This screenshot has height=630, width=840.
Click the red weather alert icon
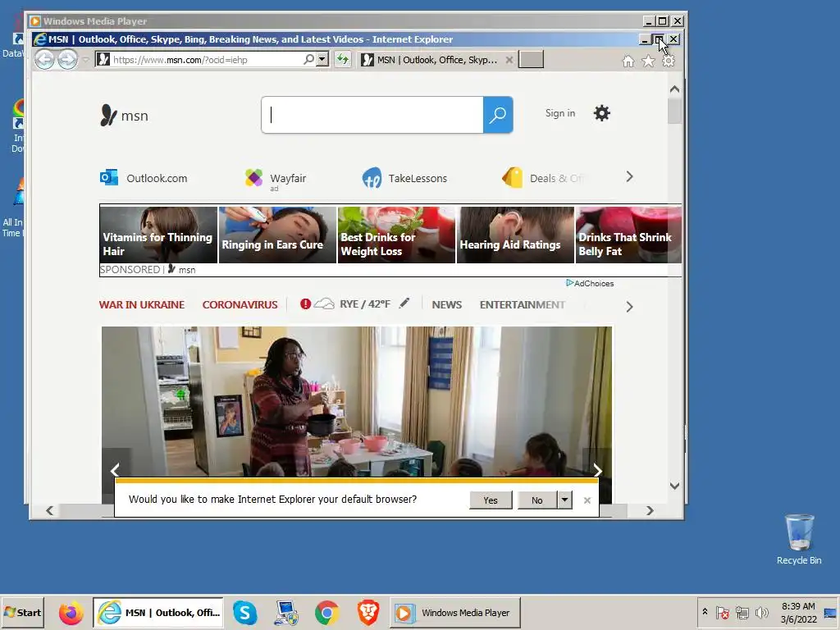[305, 304]
